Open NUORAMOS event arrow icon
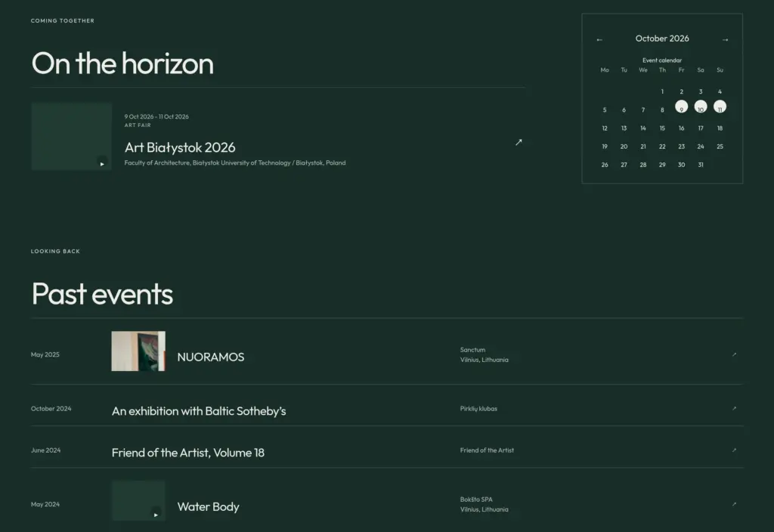The height and width of the screenshot is (532, 774). [734, 354]
